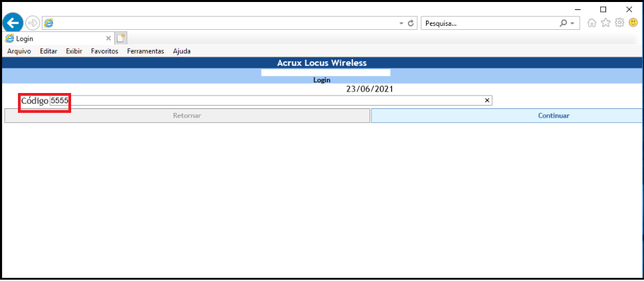Click the Internet Explorer icon in address bar
The image size is (644, 281).
click(49, 23)
